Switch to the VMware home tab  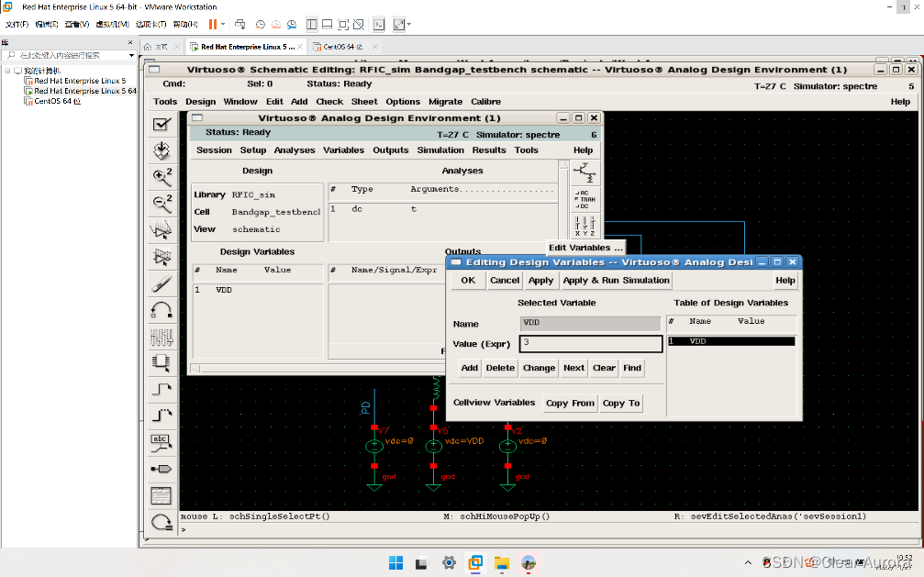tap(161, 47)
